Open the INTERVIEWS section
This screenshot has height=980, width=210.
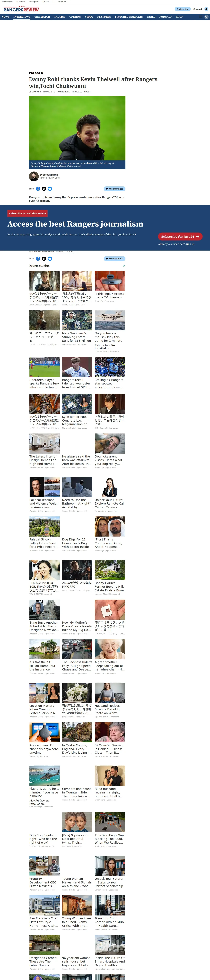[22, 17]
